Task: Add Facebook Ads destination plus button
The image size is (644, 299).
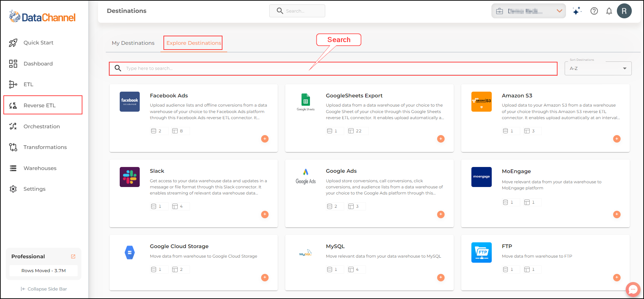Action: click(265, 139)
